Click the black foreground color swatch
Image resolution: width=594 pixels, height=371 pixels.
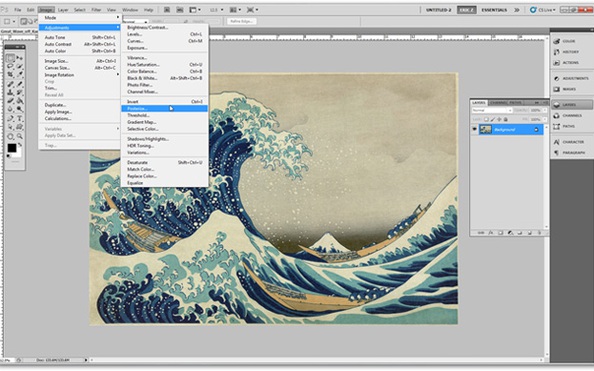point(12,148)
